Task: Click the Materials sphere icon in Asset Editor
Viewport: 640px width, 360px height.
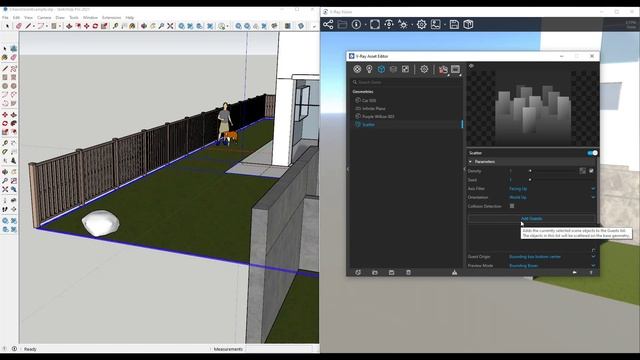Action: click(357, 69)
